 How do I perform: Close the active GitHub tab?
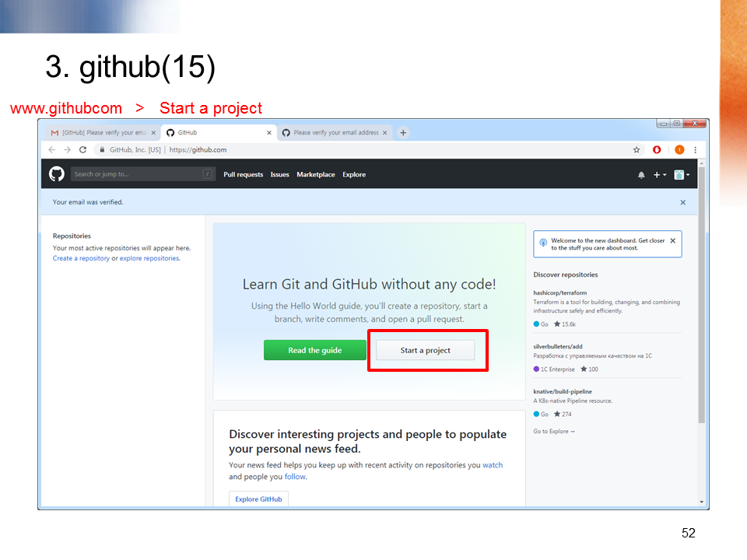coord(269,133)
